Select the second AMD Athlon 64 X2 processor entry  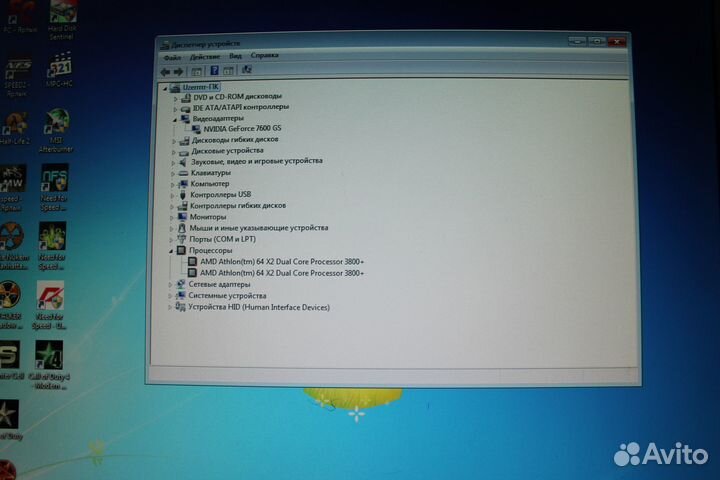(x=281, y=273)
